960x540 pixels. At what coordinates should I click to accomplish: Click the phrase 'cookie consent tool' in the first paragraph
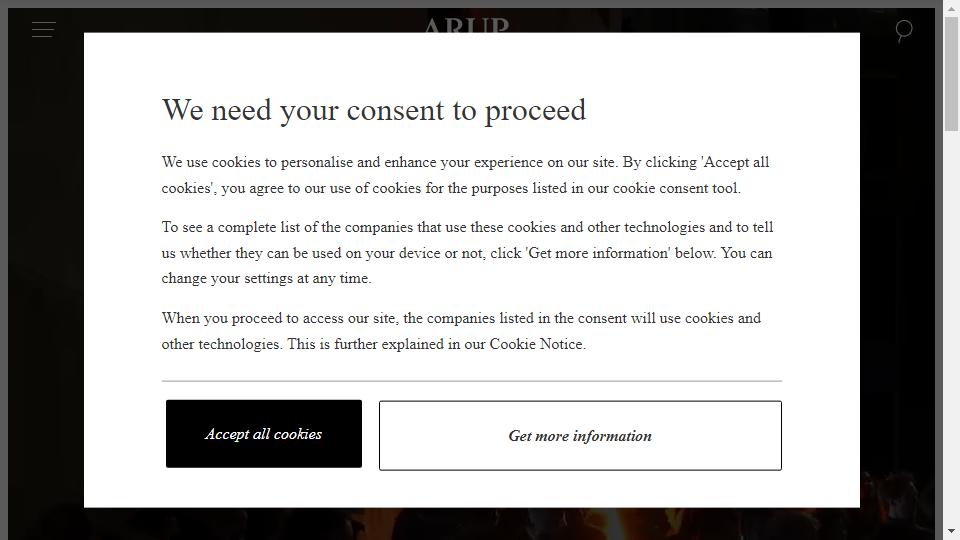[677, 188]
